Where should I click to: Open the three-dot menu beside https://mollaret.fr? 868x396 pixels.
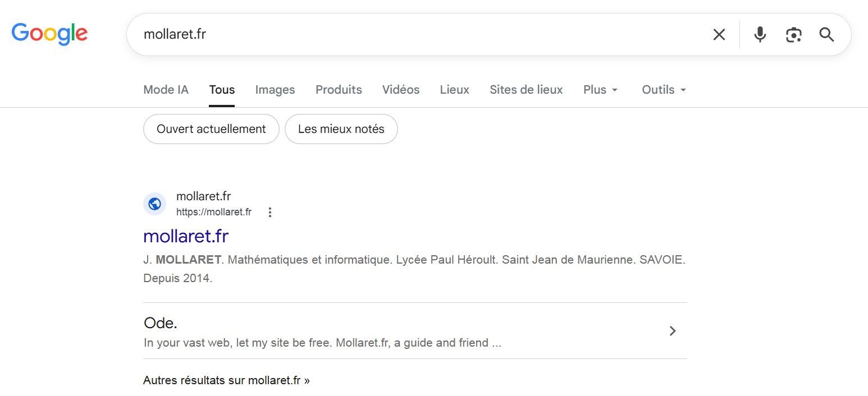pos(270,212)
